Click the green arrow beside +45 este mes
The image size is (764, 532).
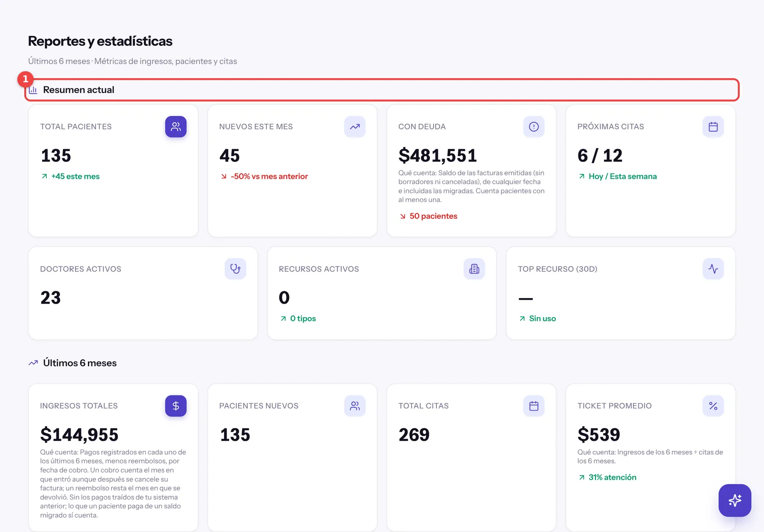44,176
